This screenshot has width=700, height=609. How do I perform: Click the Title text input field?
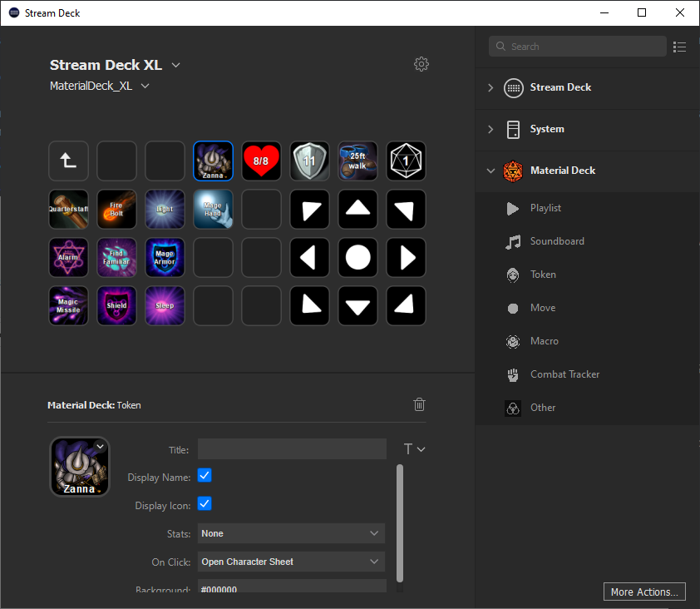292,449
